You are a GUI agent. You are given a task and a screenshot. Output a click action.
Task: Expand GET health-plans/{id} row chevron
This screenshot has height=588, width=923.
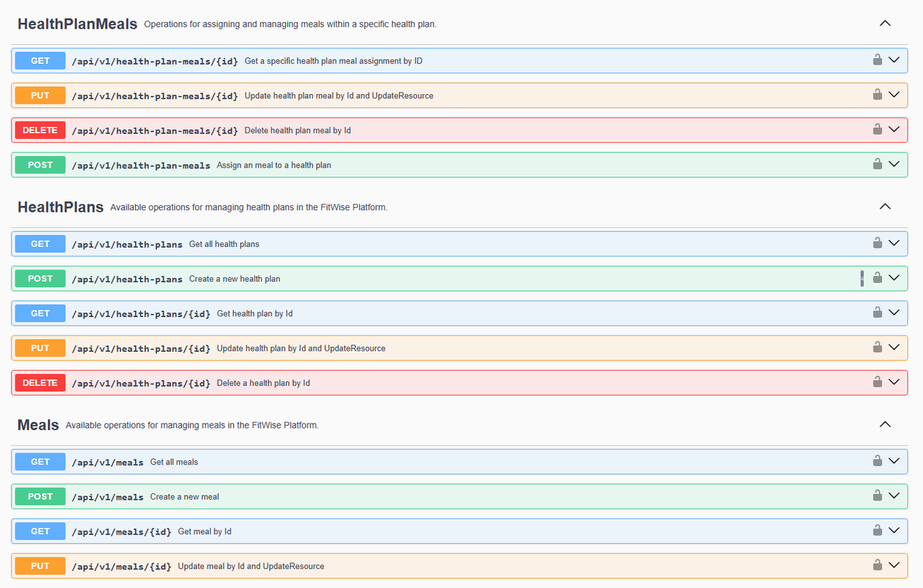(x=894, y=312)
